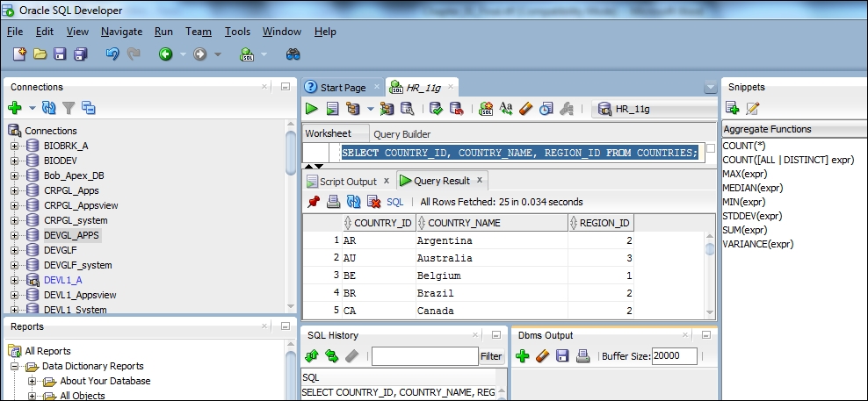Viewport: 868px width, 401px height.
Task: Click the Run Statement green arrow
Action: pos(312,109)
